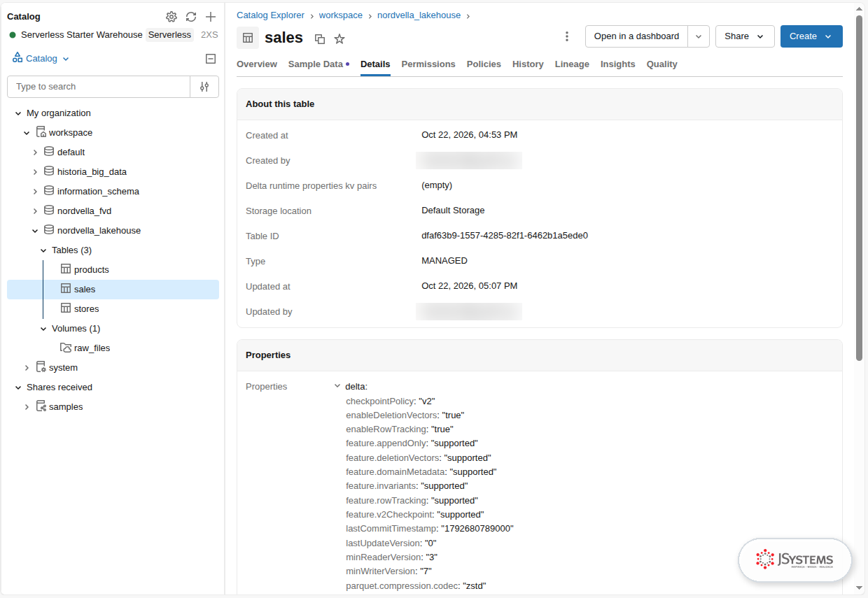Screen dimensions: 868x598
Task: Switch to the Policies tab
Action: 484,64
